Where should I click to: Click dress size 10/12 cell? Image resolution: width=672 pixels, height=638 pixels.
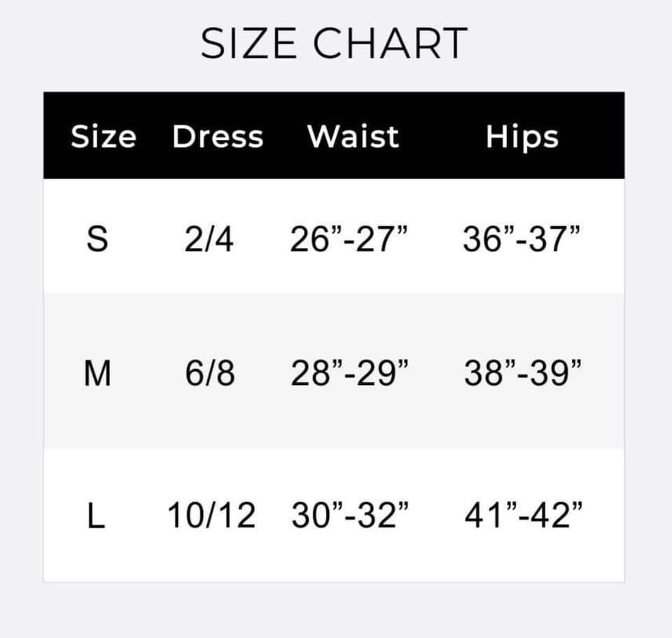click(x=211, y=517)
